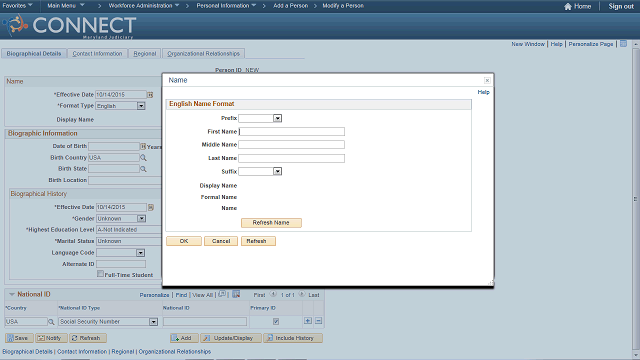640x360 pixels.
Task: Add a National ID row with plus icon
Action: pyautogui.click(x=308, y=321)
